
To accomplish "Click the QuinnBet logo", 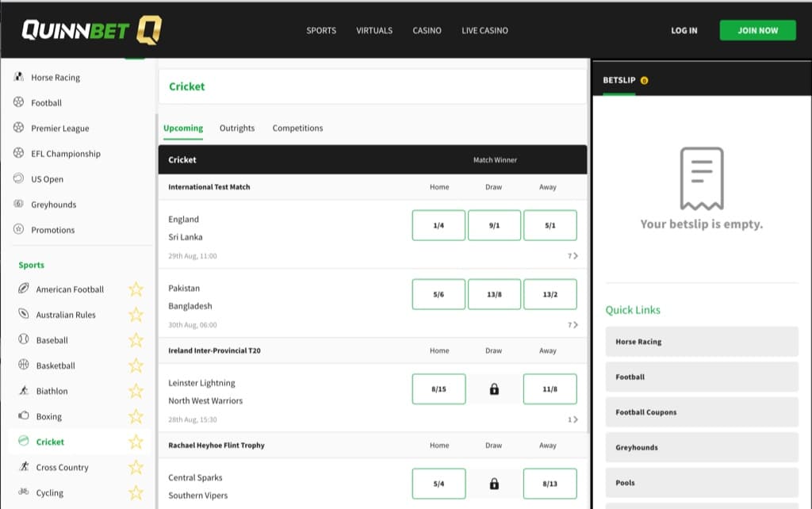I will (92, 30).
